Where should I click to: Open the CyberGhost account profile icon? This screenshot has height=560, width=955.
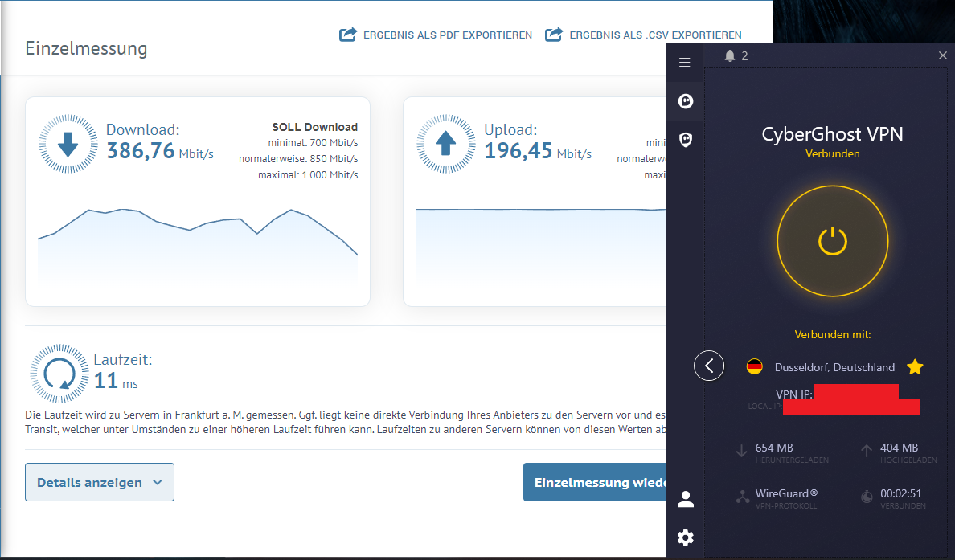[685, 499]
